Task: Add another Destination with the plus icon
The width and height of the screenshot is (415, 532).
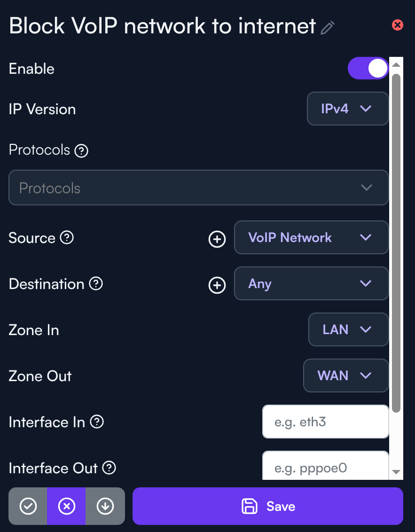Action: [x=217, y=285]
